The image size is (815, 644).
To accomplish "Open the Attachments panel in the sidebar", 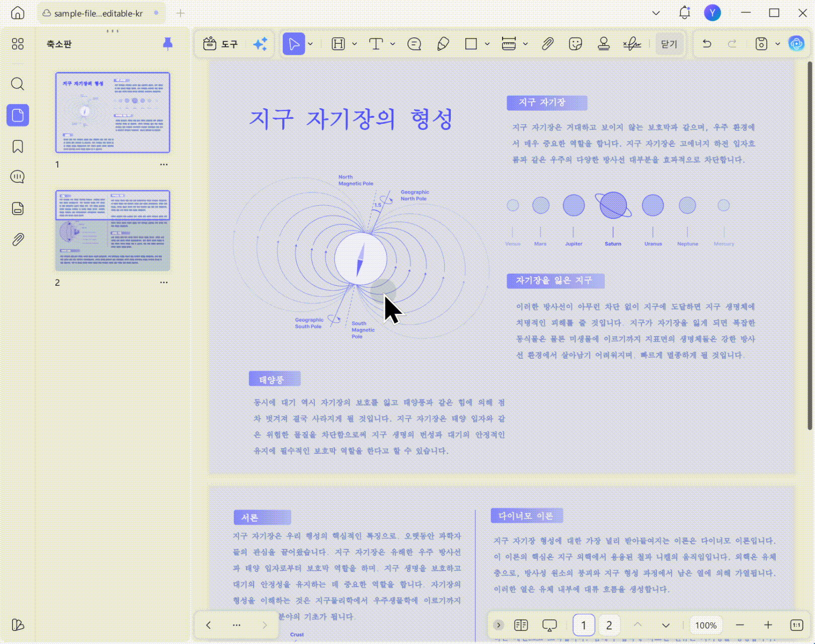I will pyautogui.click(x=18, y=239).
